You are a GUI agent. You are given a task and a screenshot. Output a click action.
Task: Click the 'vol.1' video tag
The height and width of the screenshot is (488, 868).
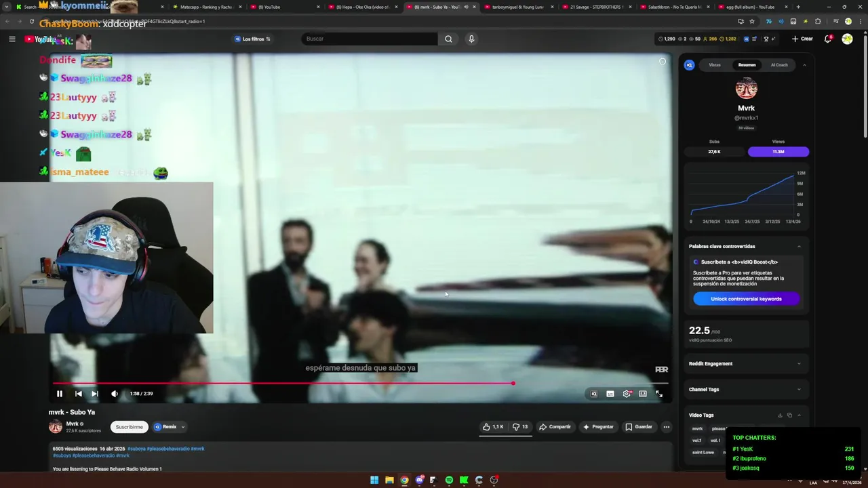(696, 441)
